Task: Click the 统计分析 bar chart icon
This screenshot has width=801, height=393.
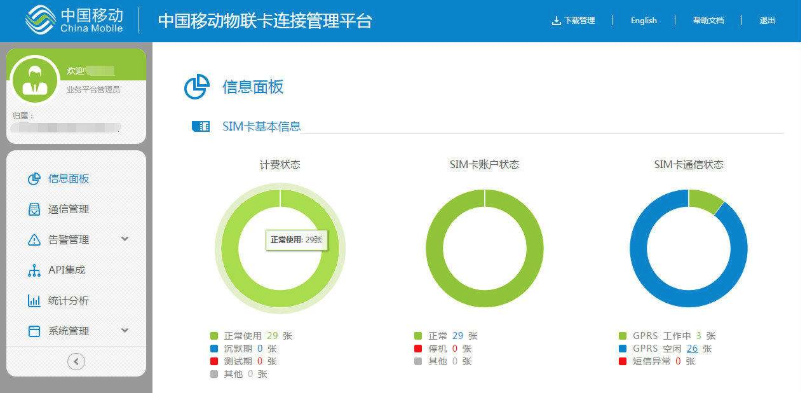Action: tap(34, 300)
